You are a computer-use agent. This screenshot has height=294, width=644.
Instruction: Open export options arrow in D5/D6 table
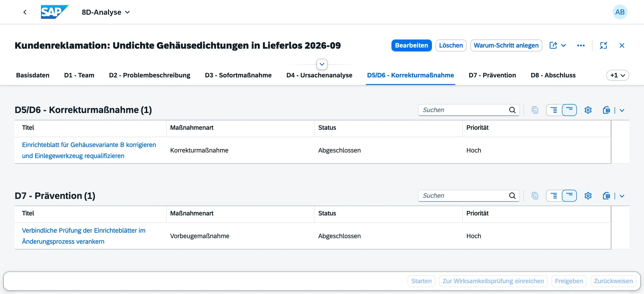pyautogui.click(x=622, y=110)
